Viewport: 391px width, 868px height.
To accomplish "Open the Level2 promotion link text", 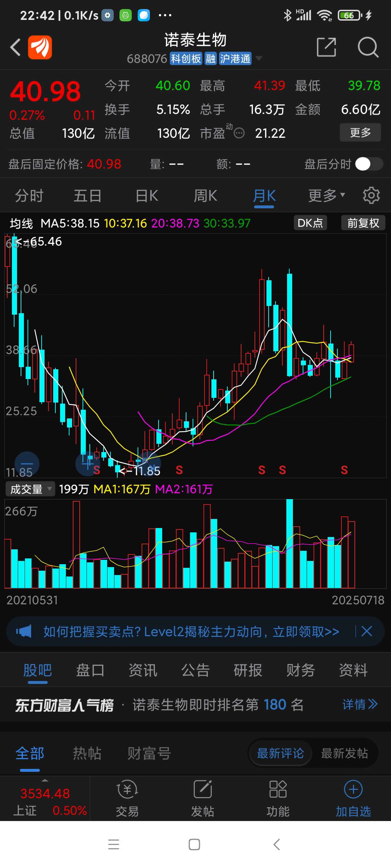I will (x=191, y=631).
